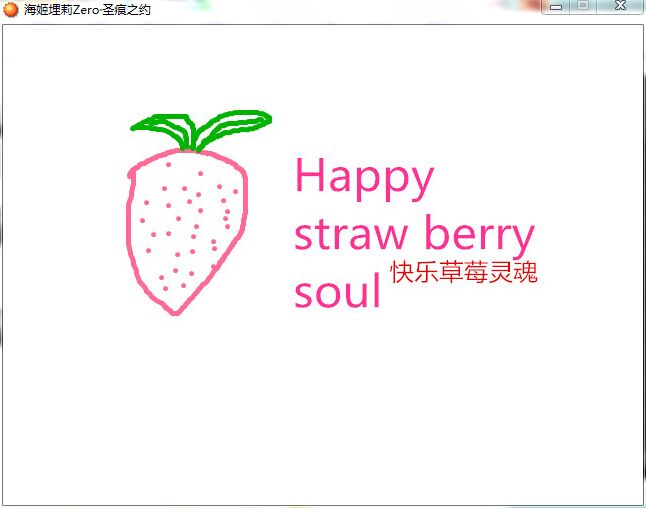This screenshot has width=646, height=508.
Task: Click the capital H in Happy
Action: click(x=310, y=175)
